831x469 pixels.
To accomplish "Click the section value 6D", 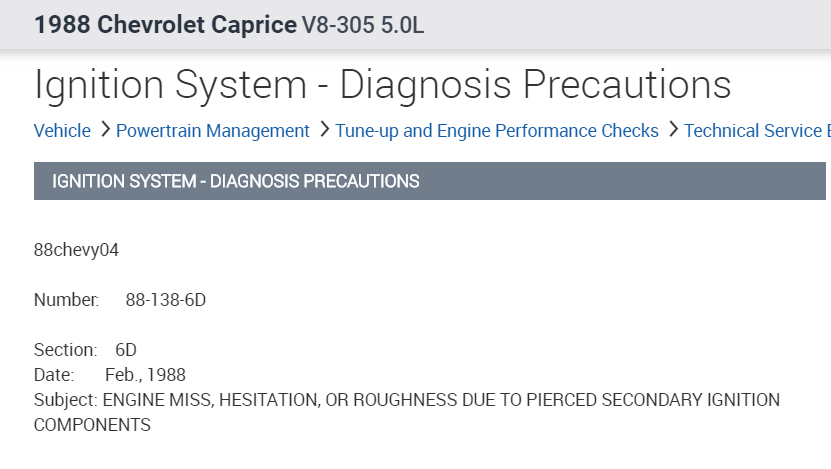I will tap(126, 350).
